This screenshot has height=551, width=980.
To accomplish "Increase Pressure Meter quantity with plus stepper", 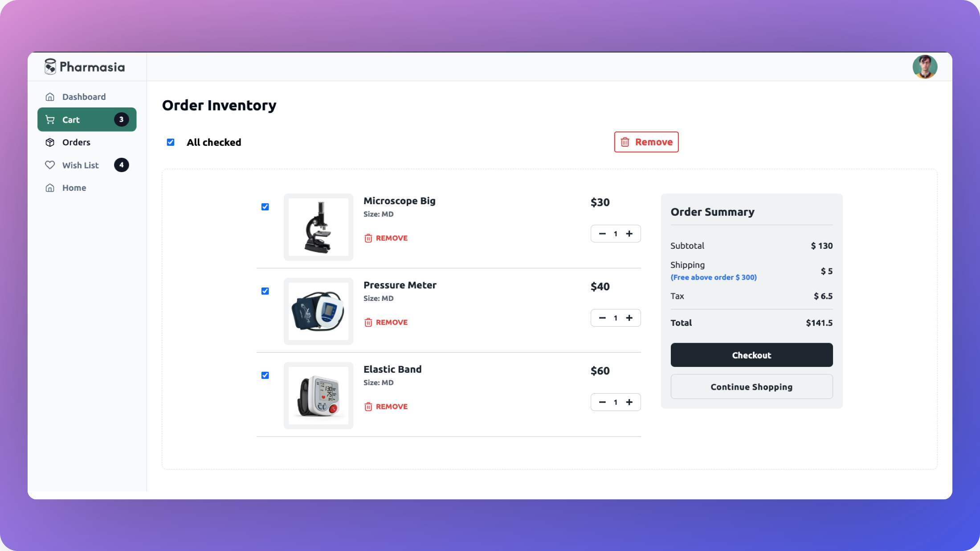I will click(629, 317).
